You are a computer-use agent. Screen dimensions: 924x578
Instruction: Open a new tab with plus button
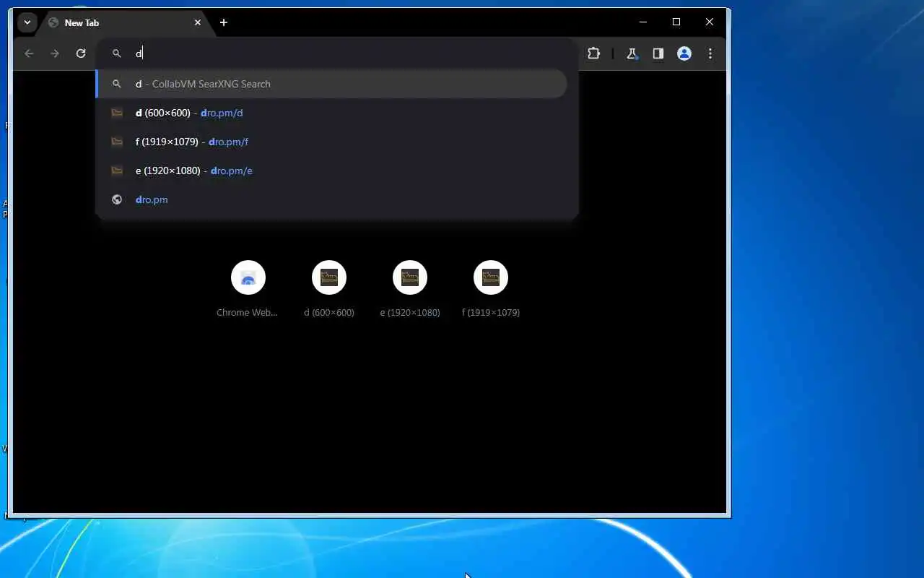point(224,22)
